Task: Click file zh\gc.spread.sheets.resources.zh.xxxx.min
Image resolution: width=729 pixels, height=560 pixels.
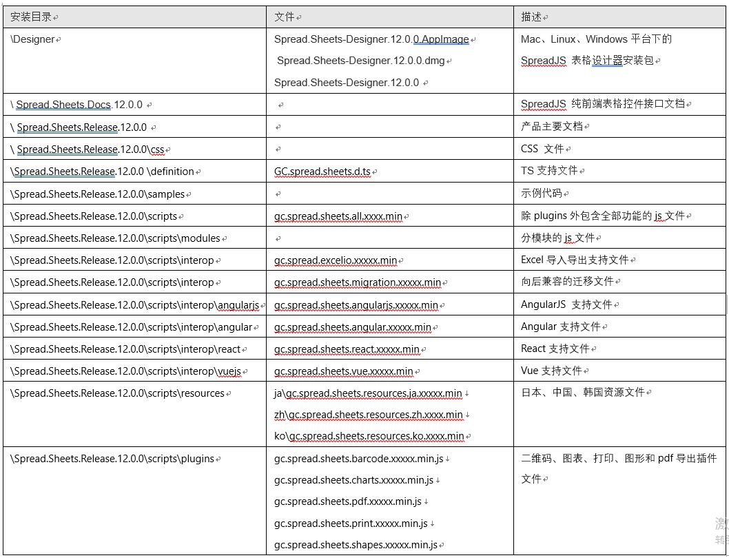Action: tap(368, 415)
